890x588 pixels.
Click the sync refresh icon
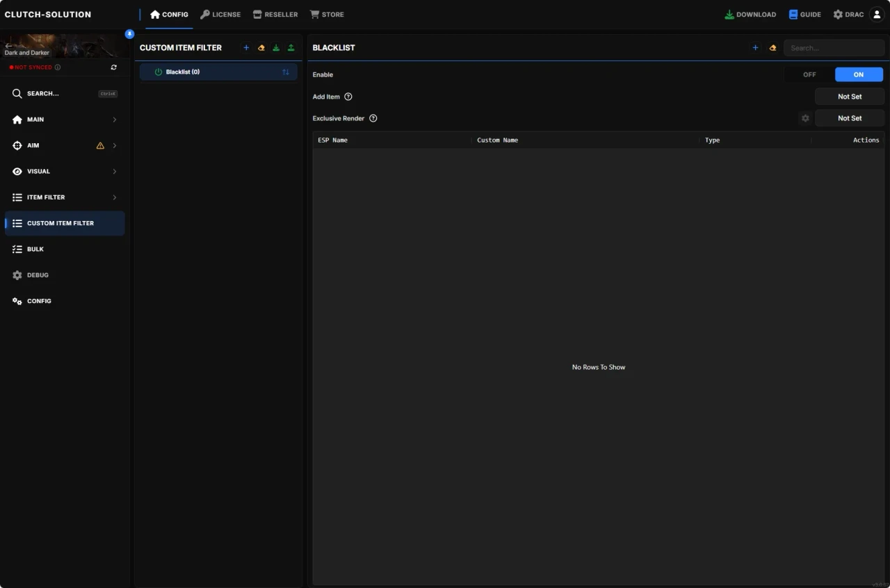[x=114, y=67]
